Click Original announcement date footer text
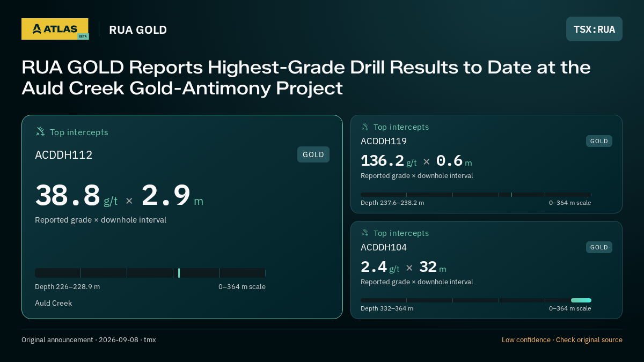The width and height of the screenshot is (644, 362). click(x=89, y=340)
